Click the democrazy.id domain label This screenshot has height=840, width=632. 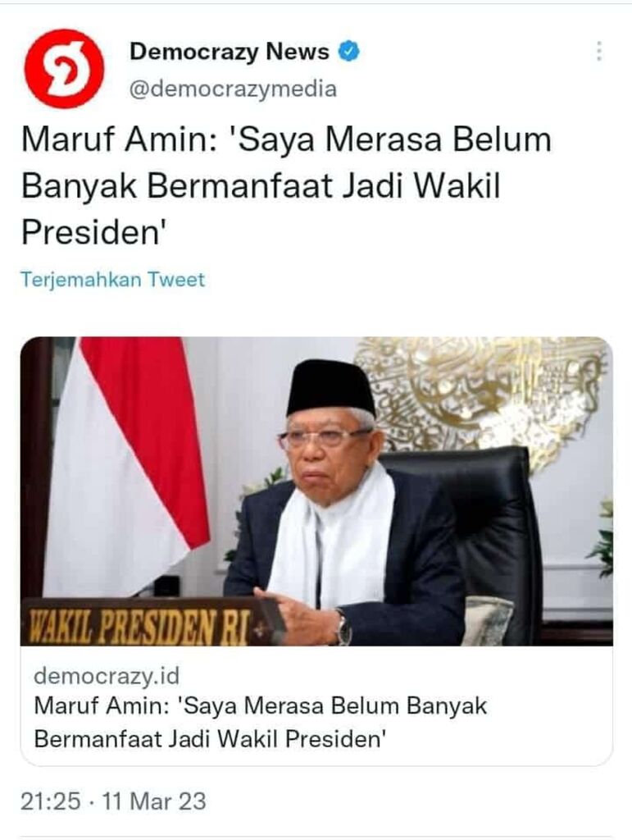coord(107,676)
